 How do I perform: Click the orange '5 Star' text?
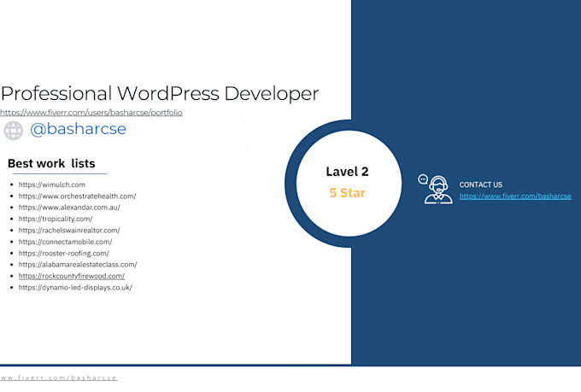(347, 193)
